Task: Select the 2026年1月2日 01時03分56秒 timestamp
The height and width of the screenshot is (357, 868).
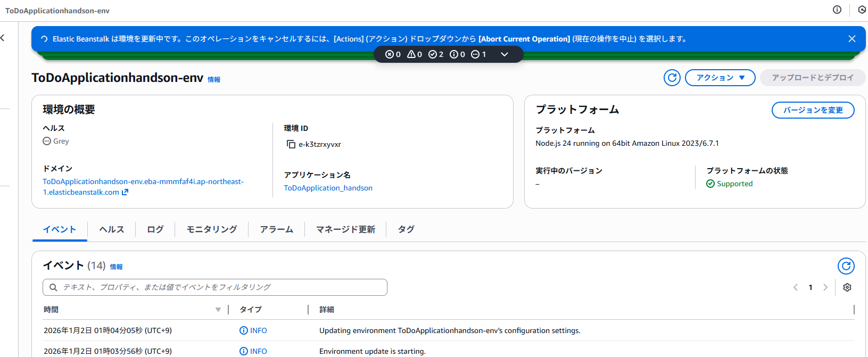Action: point(108,351)
